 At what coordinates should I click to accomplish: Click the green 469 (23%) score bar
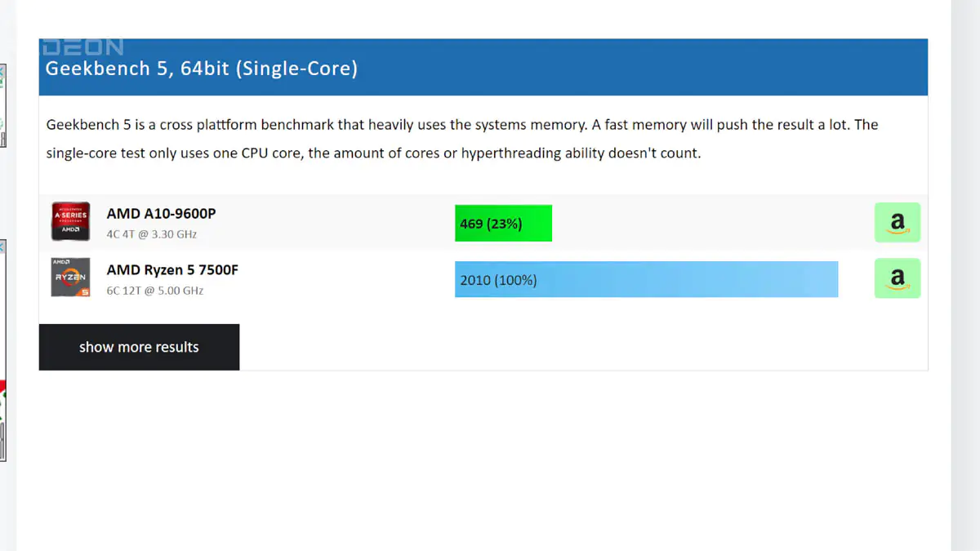pyautogui.click(x=503, y=223)
